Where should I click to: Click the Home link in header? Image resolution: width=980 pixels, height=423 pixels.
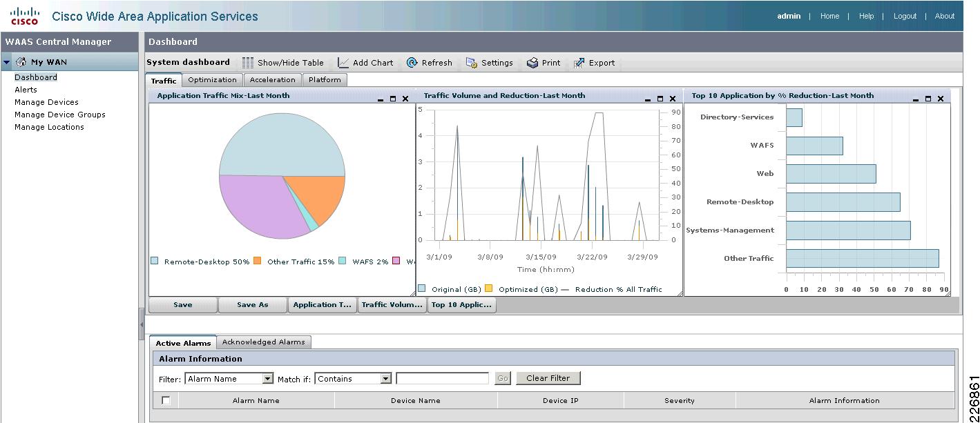click(x=830, y=16)
